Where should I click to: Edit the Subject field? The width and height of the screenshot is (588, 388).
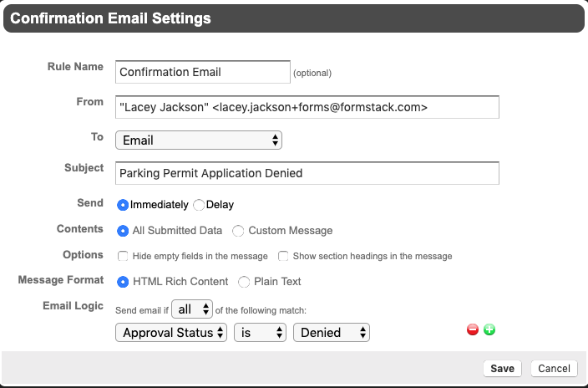(307, 173)
